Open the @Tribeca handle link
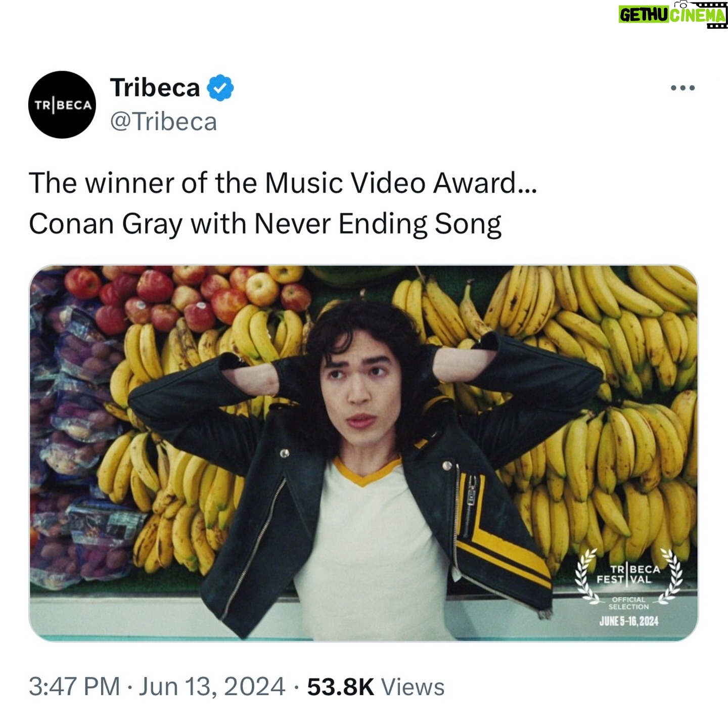Screen dimensions: 728x728 [x=163, y=122]
